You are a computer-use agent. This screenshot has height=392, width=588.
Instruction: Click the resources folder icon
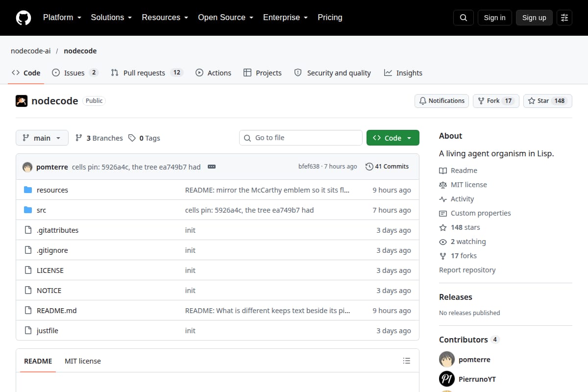tap(28, 190)
